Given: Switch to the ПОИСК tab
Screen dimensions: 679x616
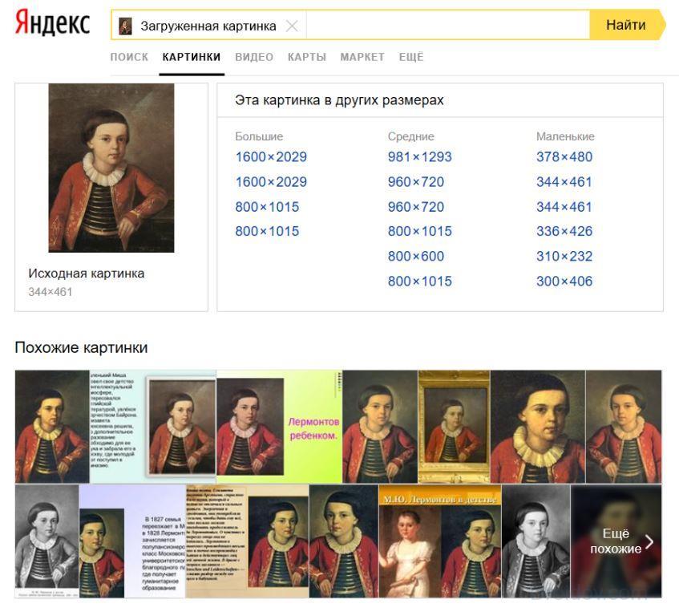Looking at the screenshot, I should tap(129, 57).
